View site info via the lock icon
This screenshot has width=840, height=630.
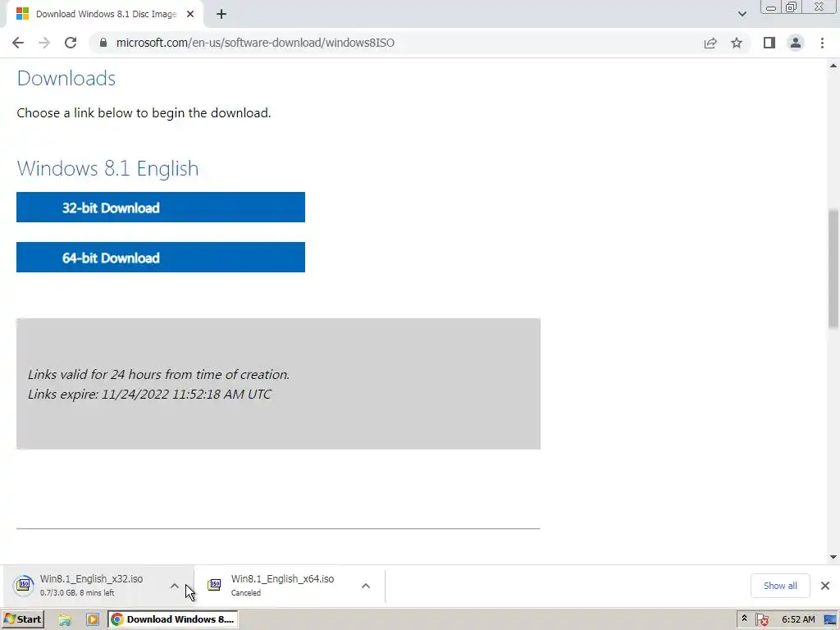(x=103, y=43)
